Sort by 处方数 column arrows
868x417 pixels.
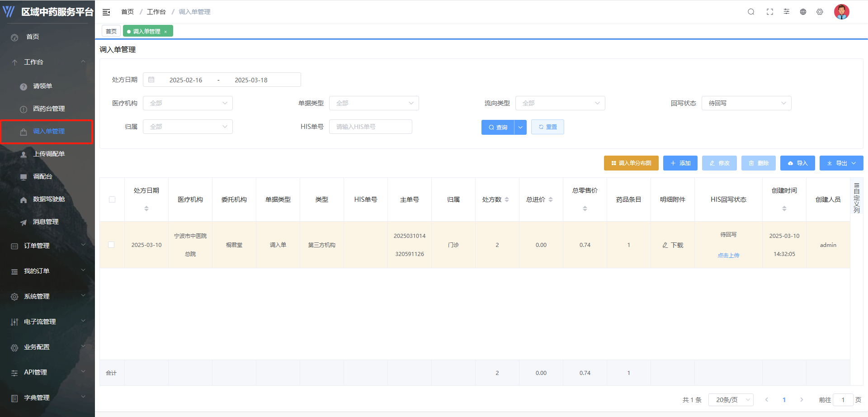(x=507, y=199)
